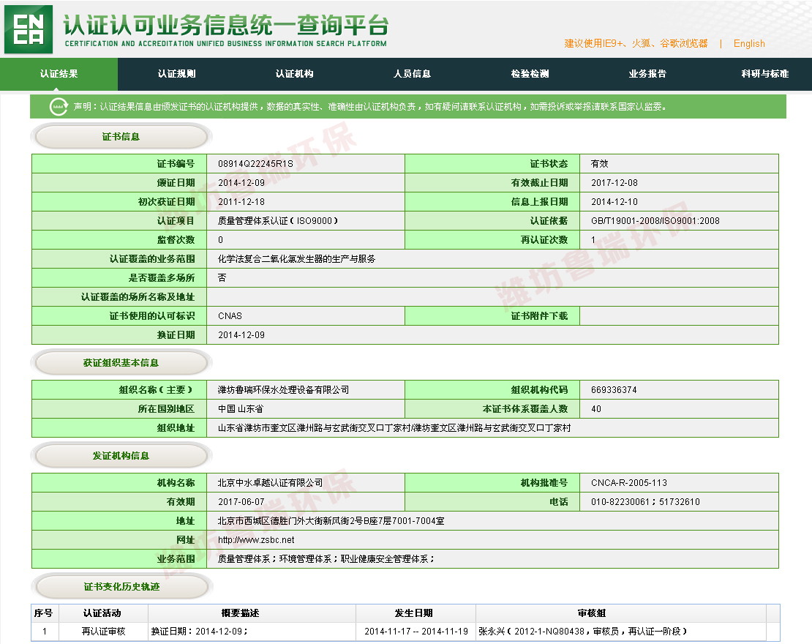
Task: Select agency name 北京中水卓越认证有限公司
Action: (270, 483)
